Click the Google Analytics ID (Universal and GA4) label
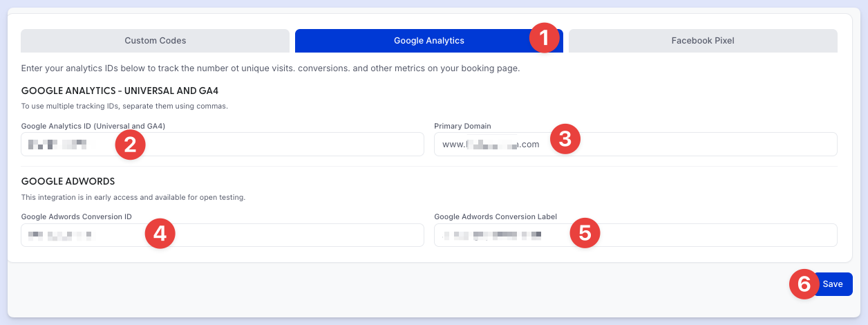The height and width of the screenshot is (325, 868). tap(93, 126)
